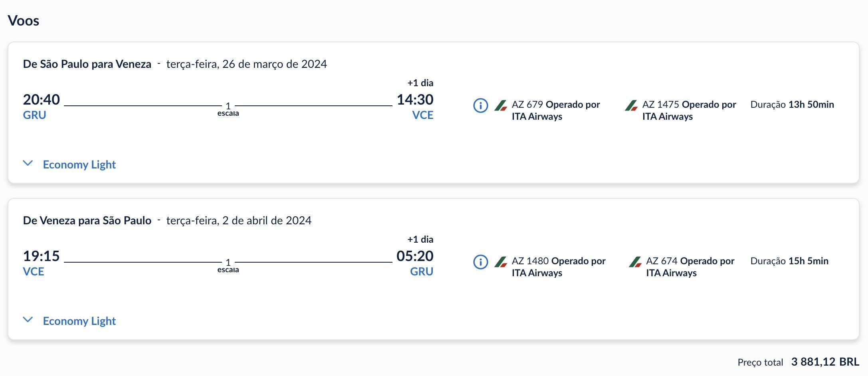Open Economy Light details for outbound flight
Viewport: 868px width, 376px height.
pos(79,164)
